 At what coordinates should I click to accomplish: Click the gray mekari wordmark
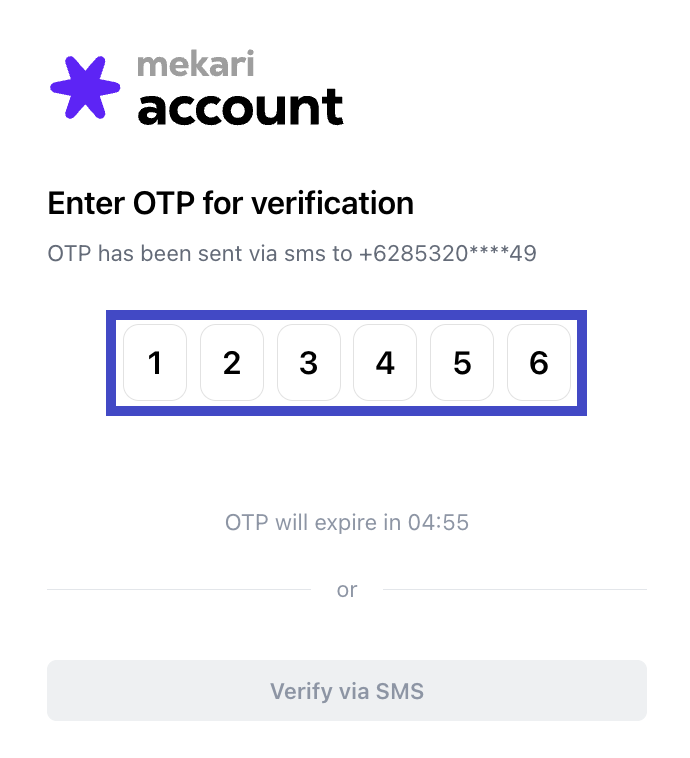coord(195,64)
